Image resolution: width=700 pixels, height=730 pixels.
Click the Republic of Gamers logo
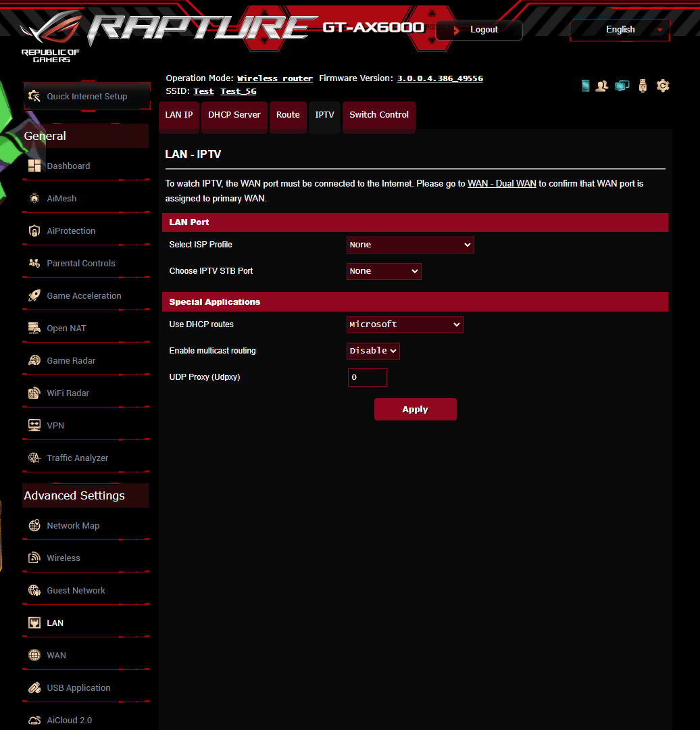[51, 37]
